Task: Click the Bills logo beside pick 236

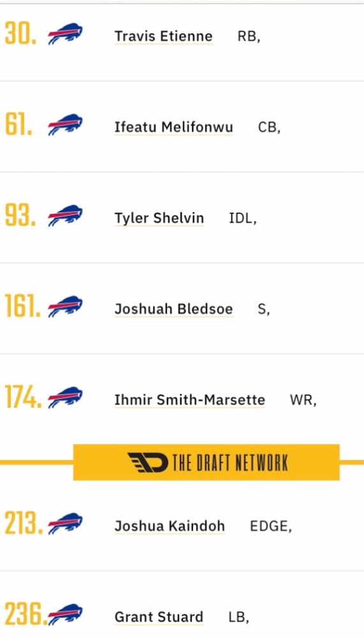Action: (x=65, y=615)
